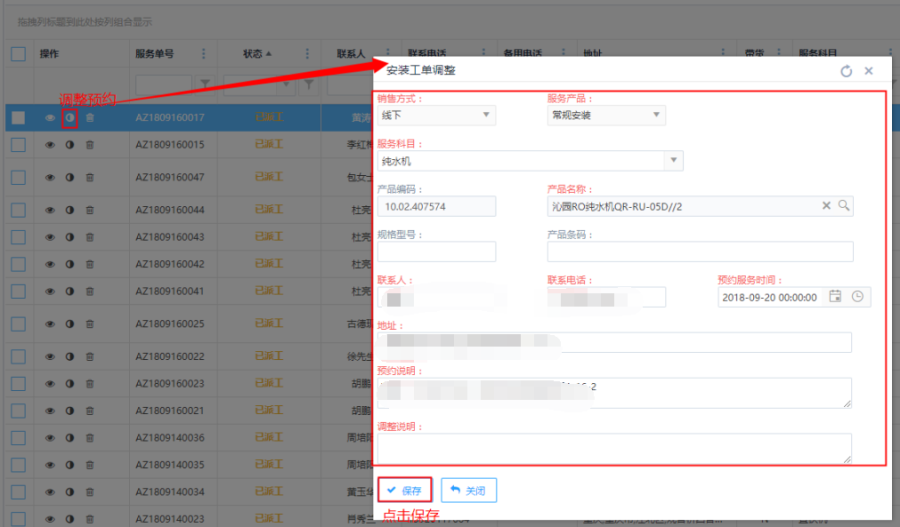
Task: Clear the product name field with X icon
Action: (827, 205)
